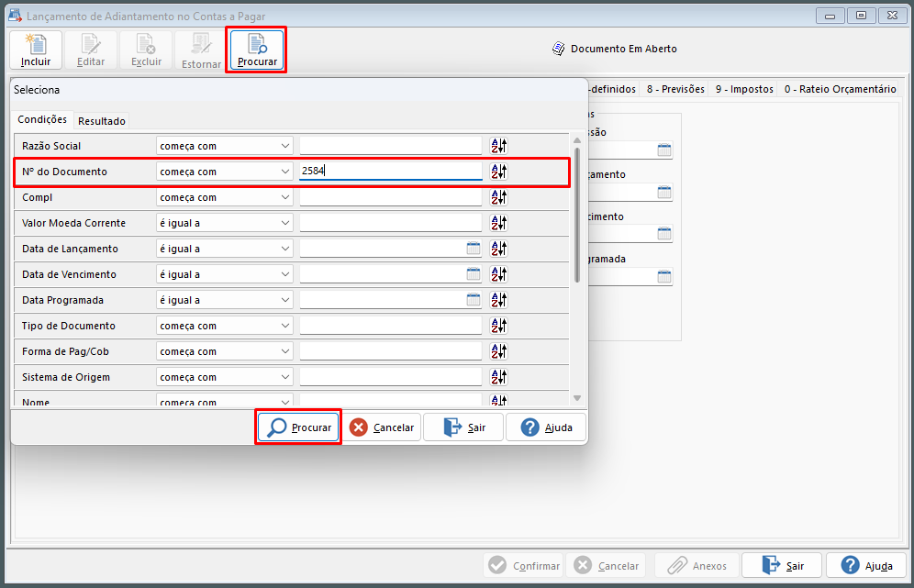
Task: Open Data de Lançamento condition dropdown
Action: [225, 249]
